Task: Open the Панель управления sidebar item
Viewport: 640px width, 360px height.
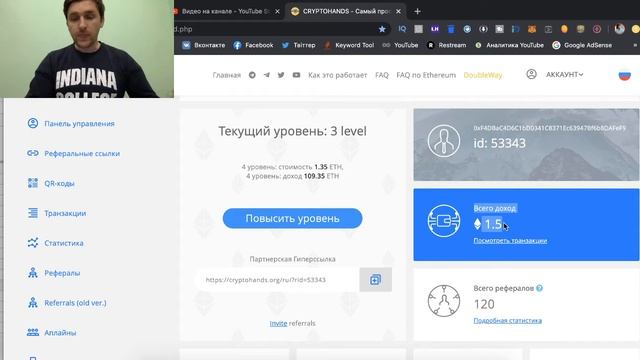Action: [x=71, y=123]
